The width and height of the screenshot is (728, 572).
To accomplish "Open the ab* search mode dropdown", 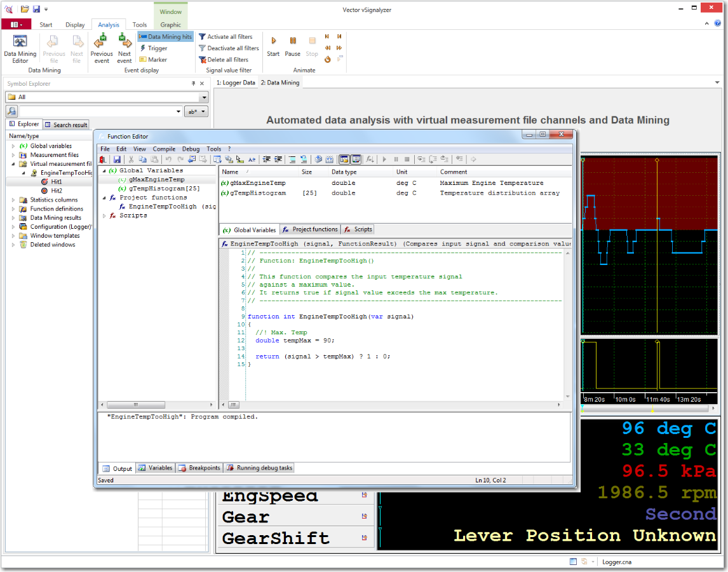I will coord(196,111).
